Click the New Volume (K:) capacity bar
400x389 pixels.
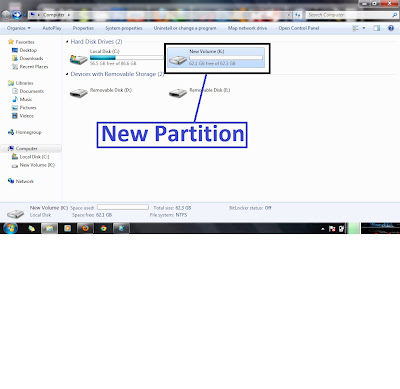(226, 58)
